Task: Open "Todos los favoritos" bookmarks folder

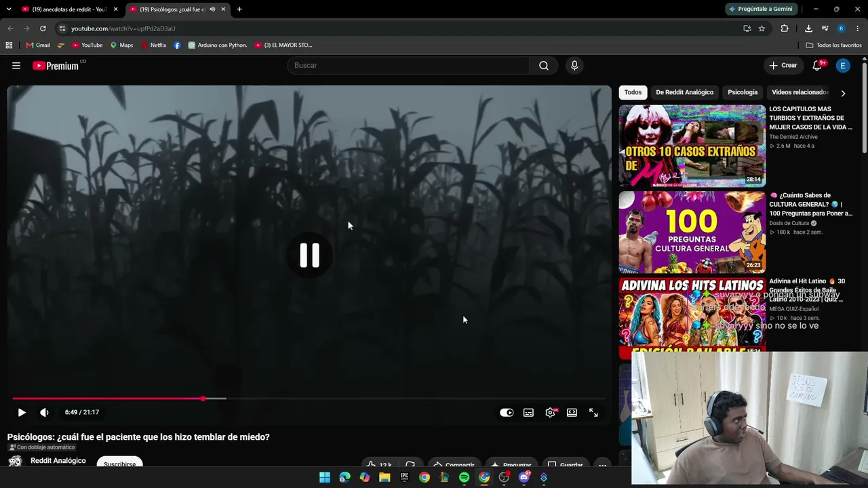Action: click(x=833, y=45)
